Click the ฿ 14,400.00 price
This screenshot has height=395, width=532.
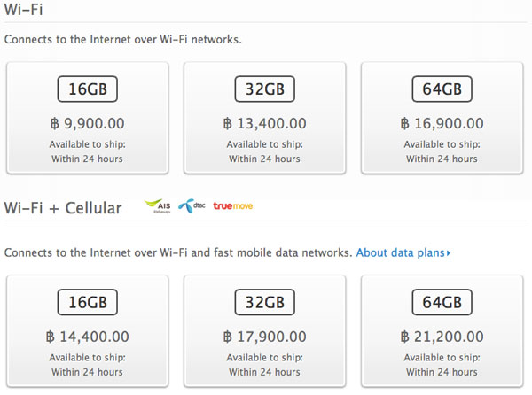88,337
